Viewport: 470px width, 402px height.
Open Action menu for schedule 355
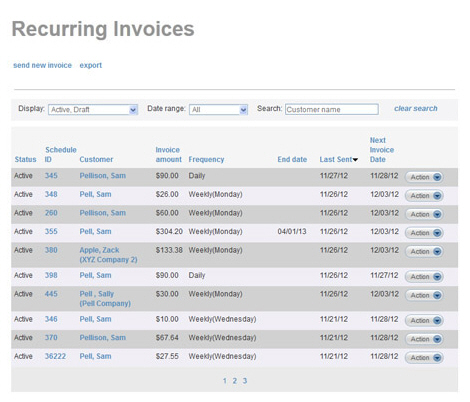[x=424, y=233]
